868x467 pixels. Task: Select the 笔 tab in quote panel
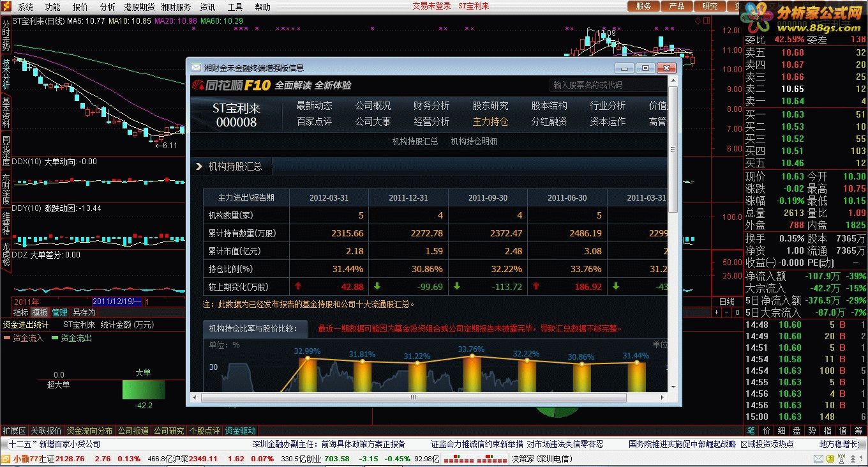[751, 431]
